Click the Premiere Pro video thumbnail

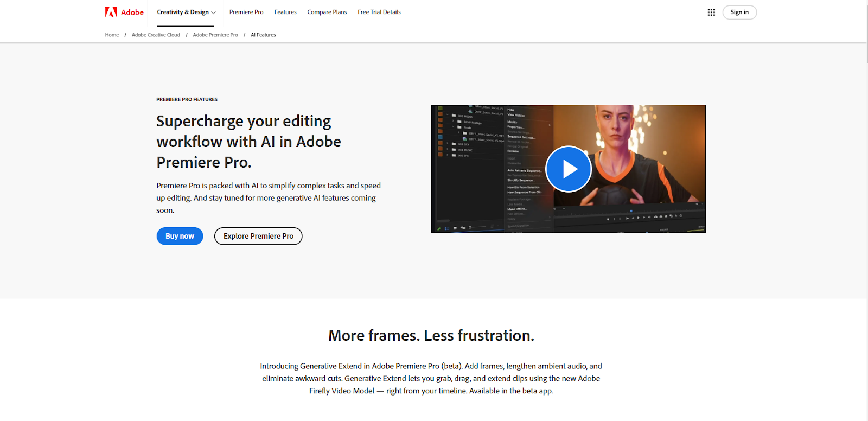pyautogui.click(x=568, y=169)
